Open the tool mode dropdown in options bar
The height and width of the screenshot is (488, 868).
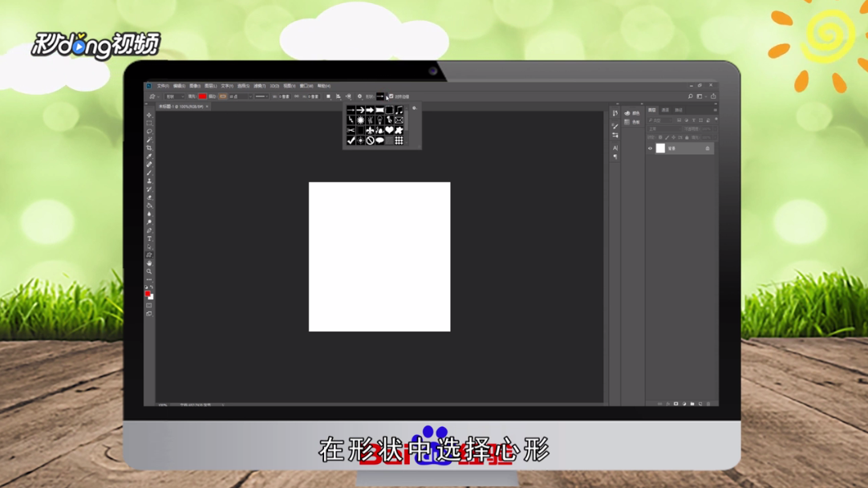[174, 96]
